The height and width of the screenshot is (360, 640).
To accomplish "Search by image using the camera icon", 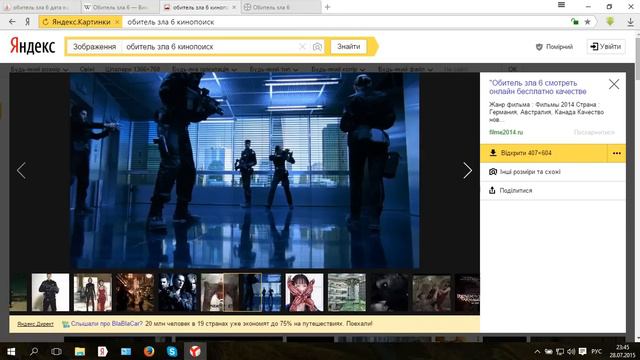I will coord(317,47).
